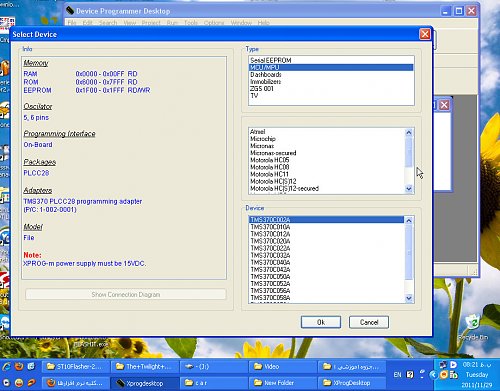Screen dimensions: 500x391
Task: Click manufacturer list scroll-down arrow
Action: [x=409, y=189]
